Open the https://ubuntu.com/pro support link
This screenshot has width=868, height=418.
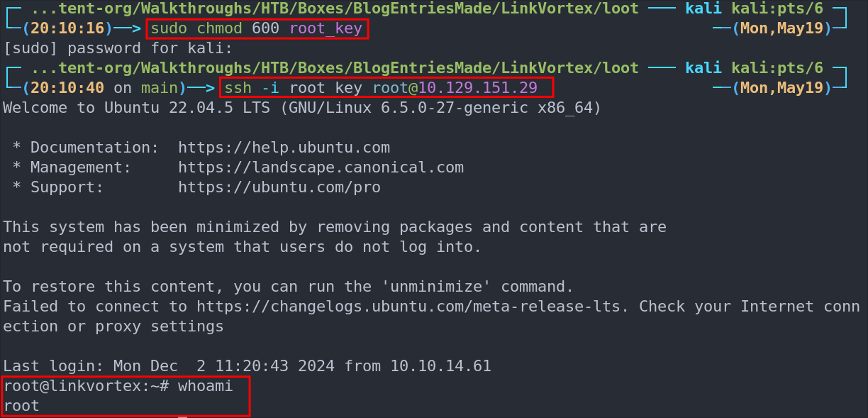(279, 187)
